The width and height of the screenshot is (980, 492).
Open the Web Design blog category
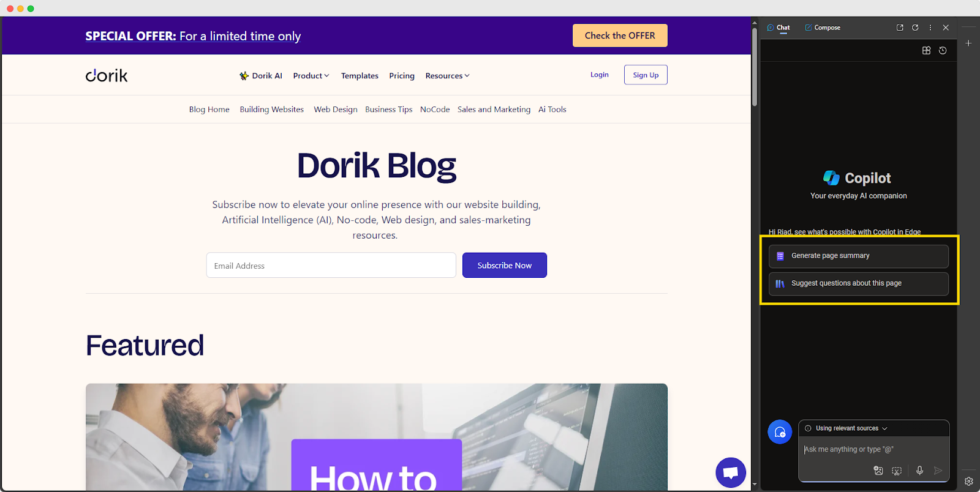point(336,110)
